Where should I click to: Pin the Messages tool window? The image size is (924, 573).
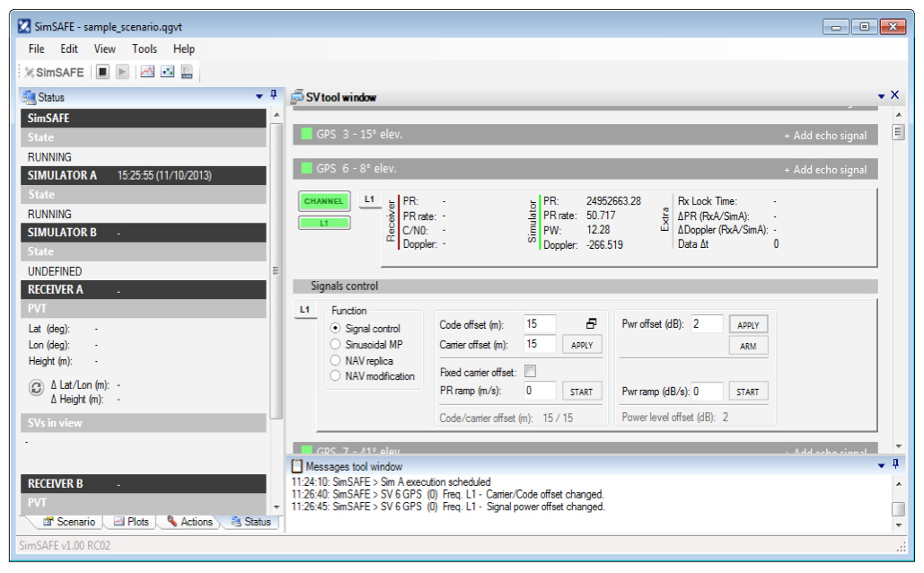coord(894,465)
